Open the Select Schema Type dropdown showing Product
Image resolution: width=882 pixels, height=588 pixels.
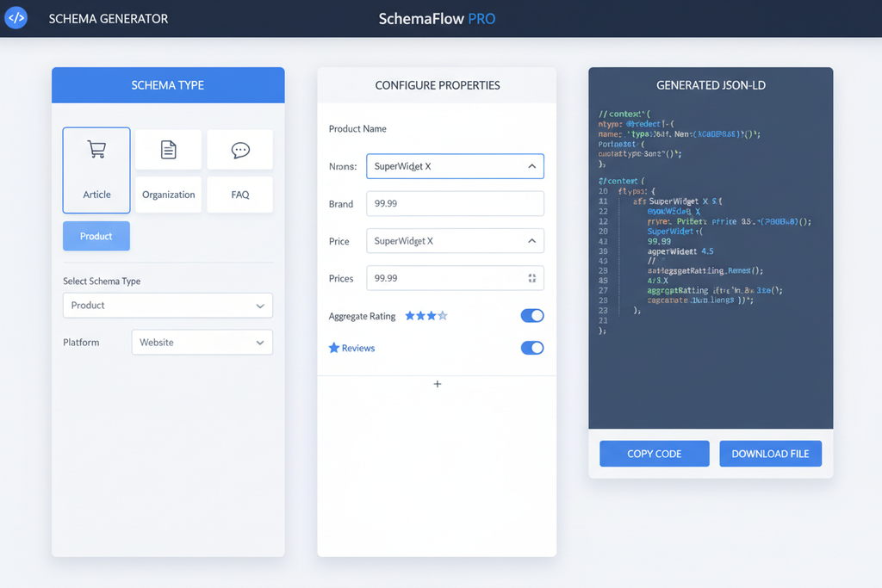pyautogui.click(x=167, y=306)
